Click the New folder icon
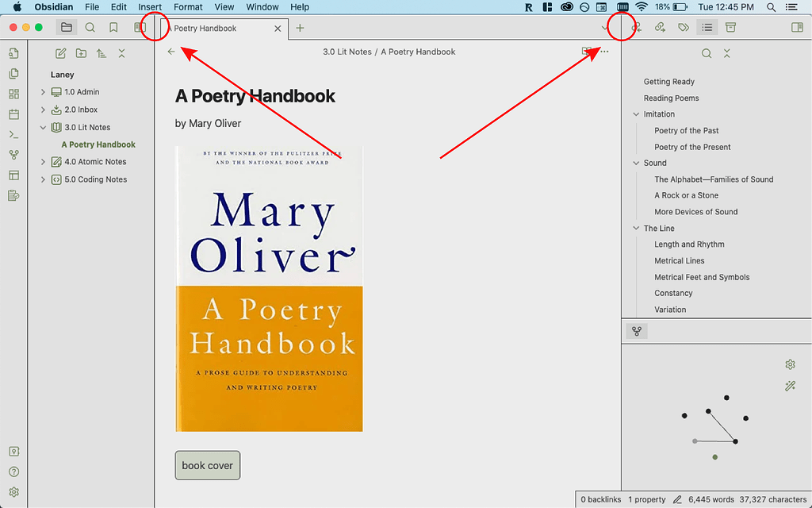 tap(81, 54)
